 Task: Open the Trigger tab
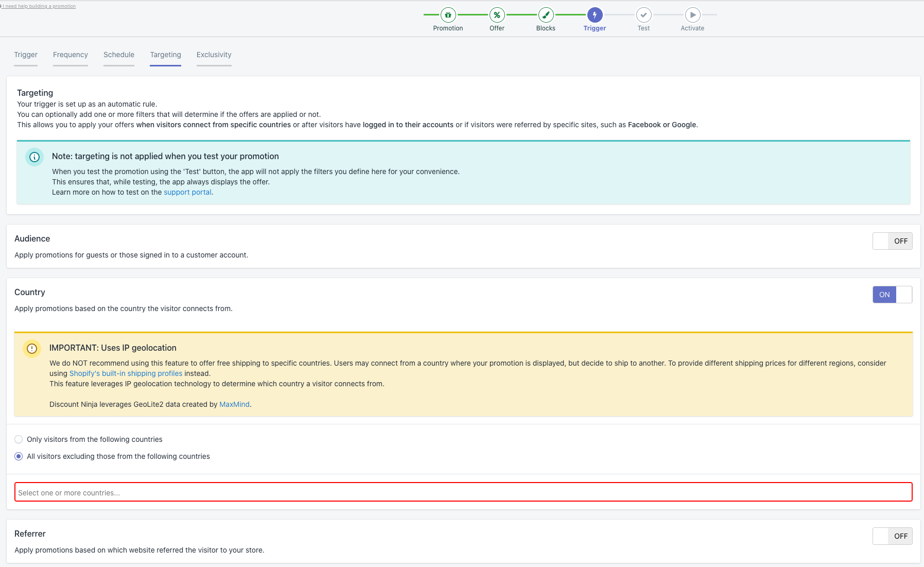point(26,55)
